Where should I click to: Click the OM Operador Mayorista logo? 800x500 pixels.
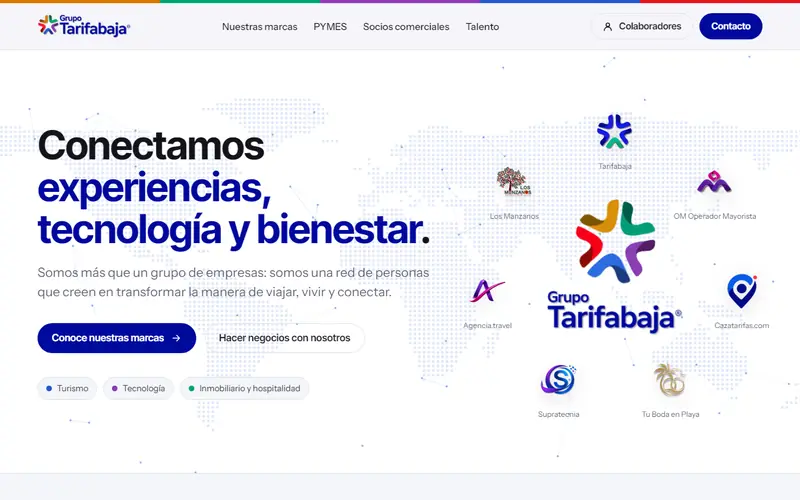coord(714,182)
